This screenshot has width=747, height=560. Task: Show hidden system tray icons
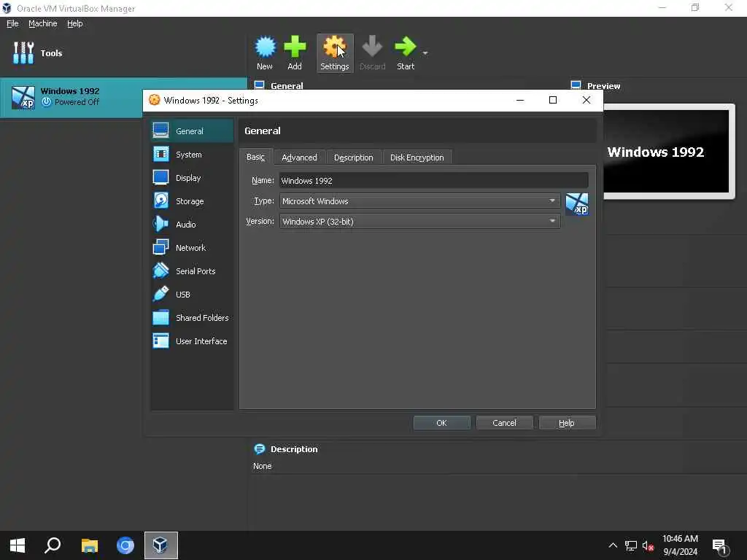tap(613, 545)
